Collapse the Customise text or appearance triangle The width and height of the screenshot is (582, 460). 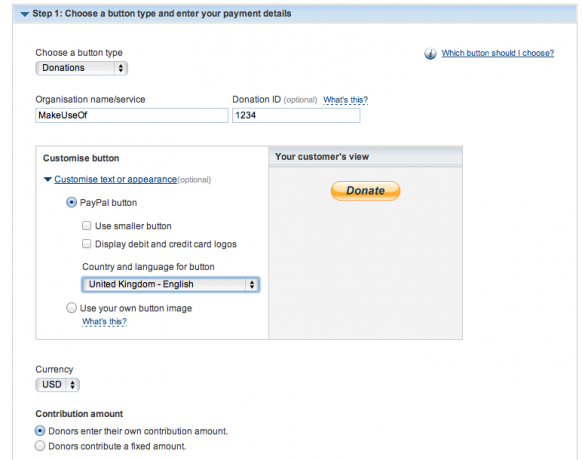click(48, 179)
